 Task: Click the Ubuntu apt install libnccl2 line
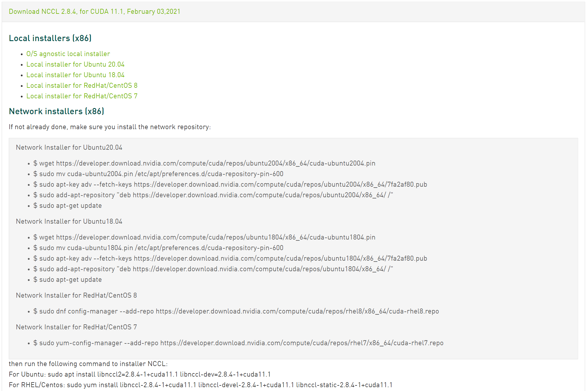click(140, 374)
